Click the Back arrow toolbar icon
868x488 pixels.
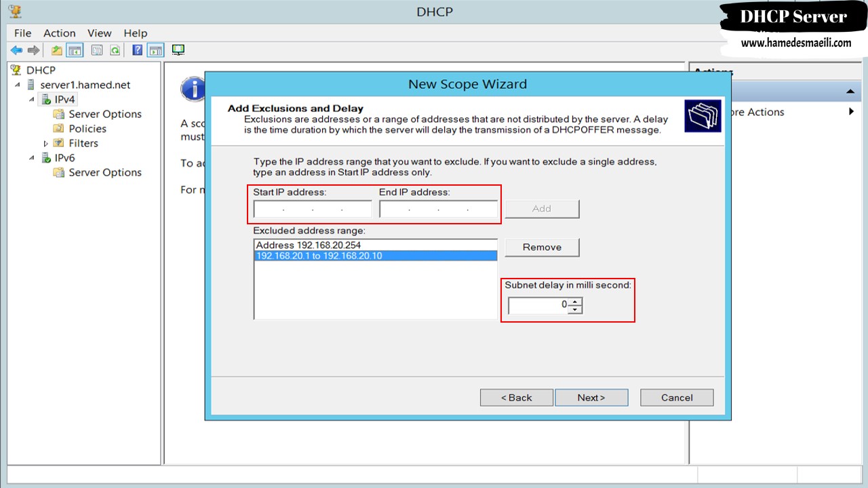[x=16, y=50]
